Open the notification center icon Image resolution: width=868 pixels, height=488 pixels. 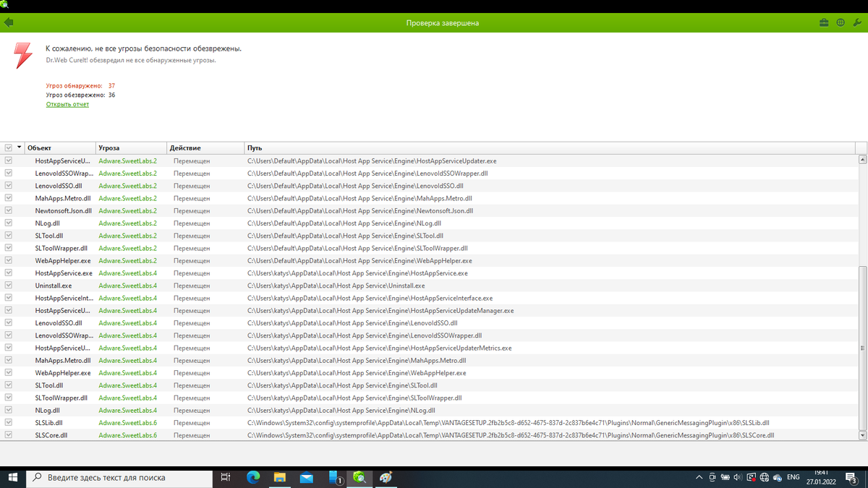(x=850, y=477)
